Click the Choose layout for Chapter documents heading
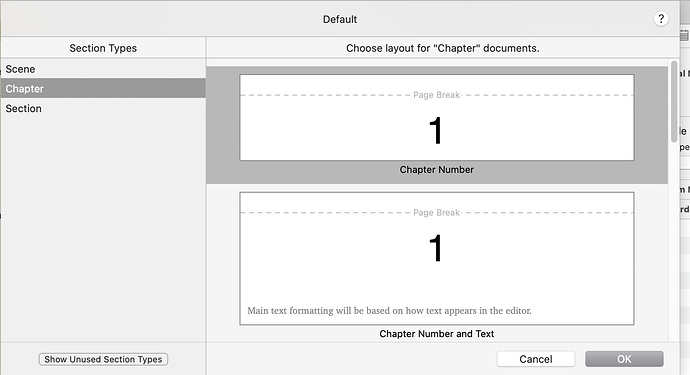690x375 pixels. click(443, 48)
